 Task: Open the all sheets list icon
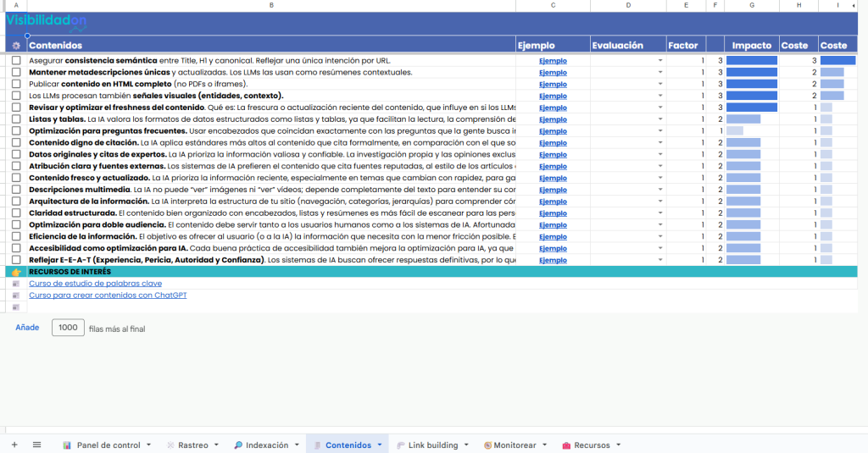click(x=36, y=445)
